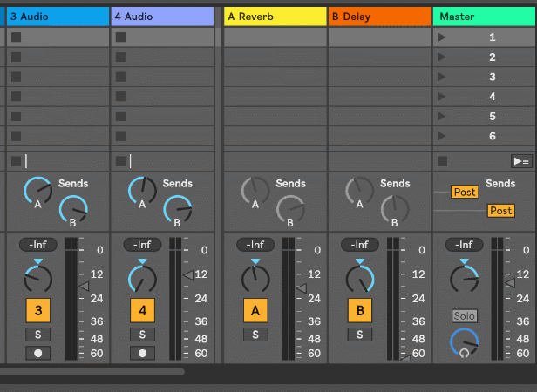The image size is (537, 392).
Task: Click the volume fader handle on 4 Audio
Action: [187, 275]
